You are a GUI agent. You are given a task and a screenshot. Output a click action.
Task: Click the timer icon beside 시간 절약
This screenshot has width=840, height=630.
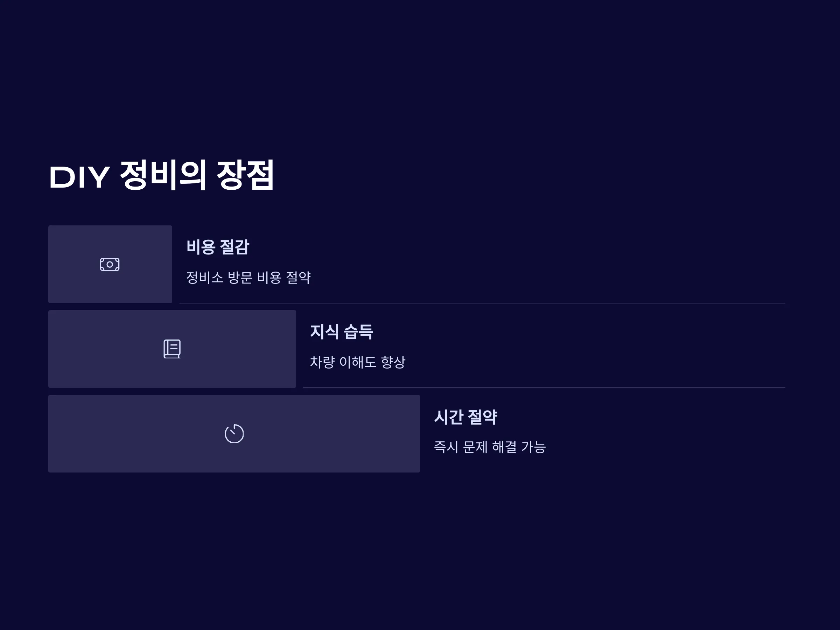point(234,433)
